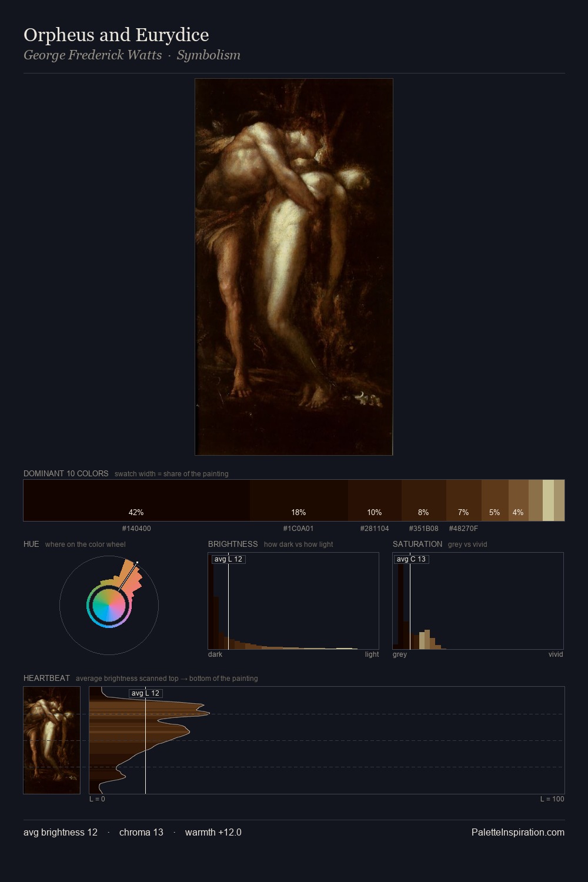Click the 'BRIGHTNESS' section heading
Viewport: 588px width, 882px height.
[x=233, y=544]
